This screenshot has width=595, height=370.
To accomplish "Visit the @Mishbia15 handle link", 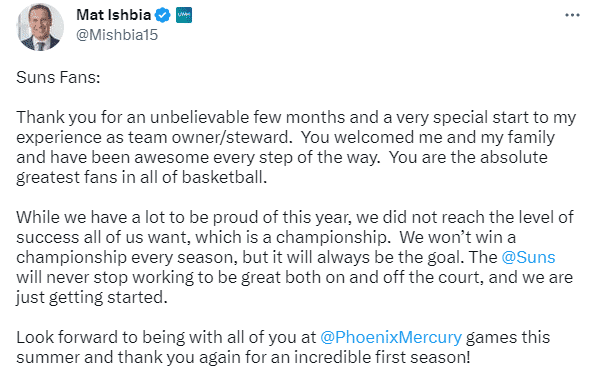I will click(117, 35).
